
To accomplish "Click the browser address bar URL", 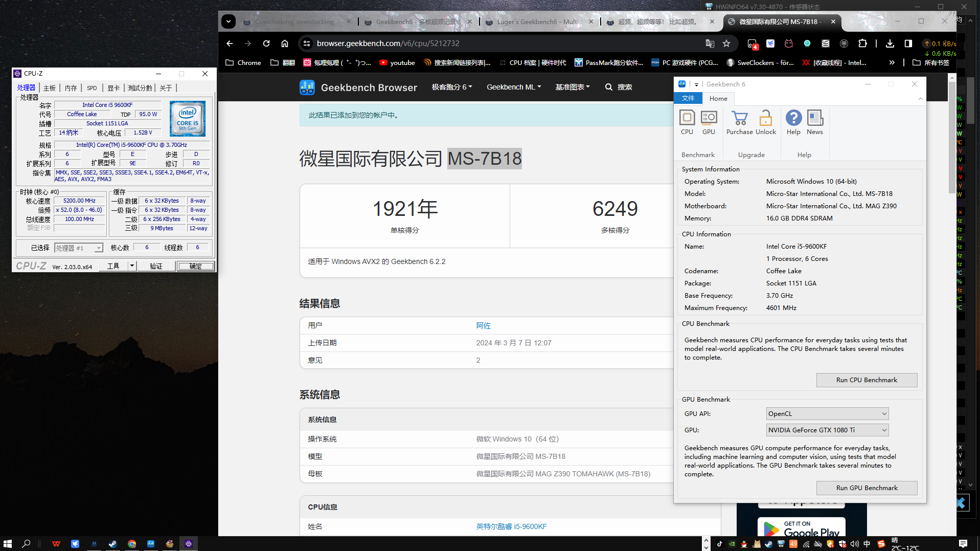I will point(388,43).
